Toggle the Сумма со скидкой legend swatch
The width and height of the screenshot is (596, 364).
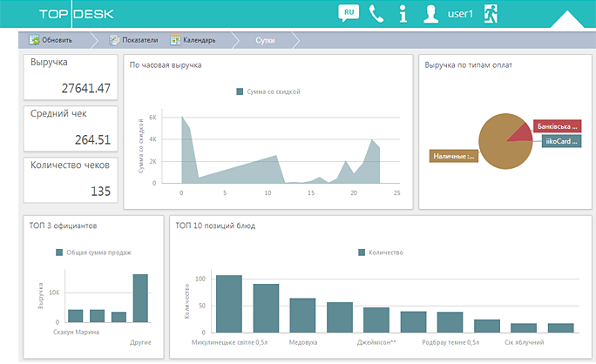[240, 91]
